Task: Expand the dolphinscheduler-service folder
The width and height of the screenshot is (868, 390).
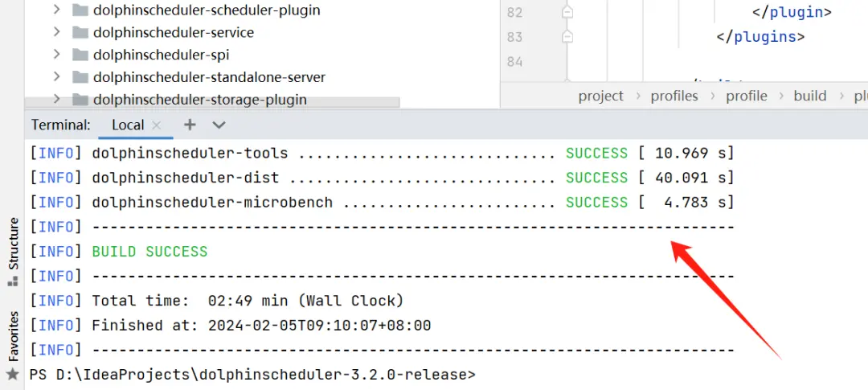Action: 56,33
